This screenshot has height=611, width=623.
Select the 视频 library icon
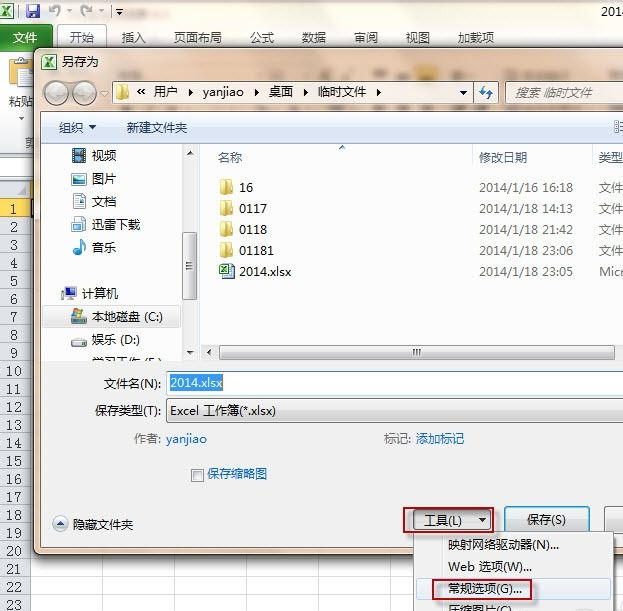[x=79, y=155]
